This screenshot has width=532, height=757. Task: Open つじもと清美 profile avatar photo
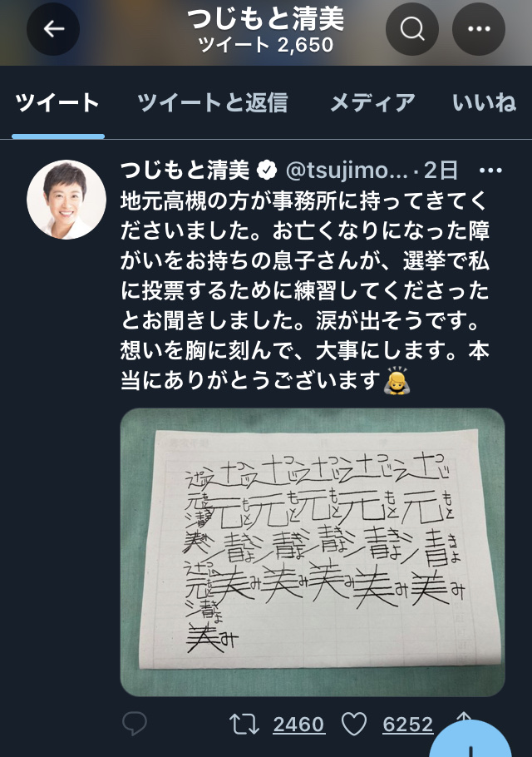click(x=66, y=200)
